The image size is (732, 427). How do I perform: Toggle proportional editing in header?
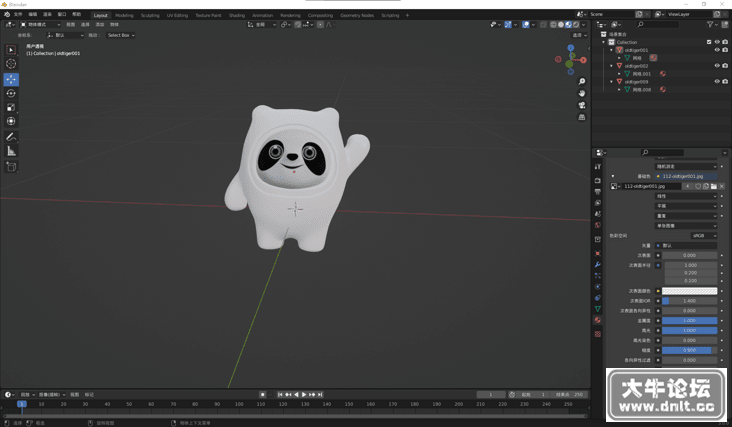point(320,25)
